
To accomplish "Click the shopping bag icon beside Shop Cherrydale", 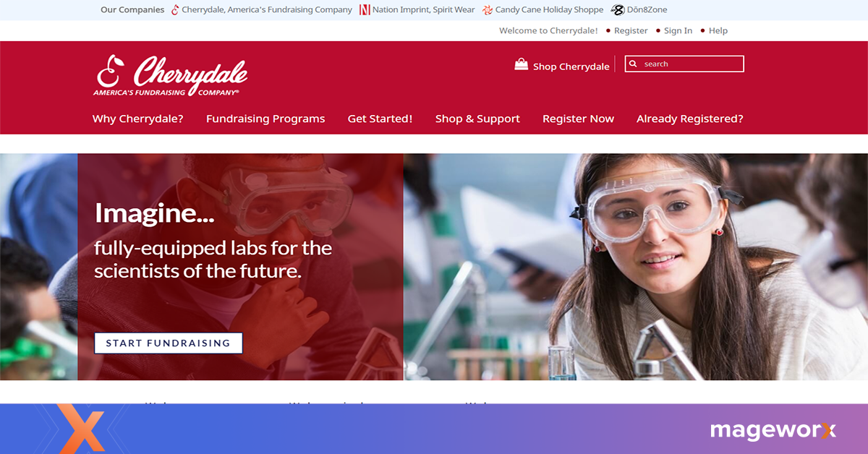I will (521, 64).
